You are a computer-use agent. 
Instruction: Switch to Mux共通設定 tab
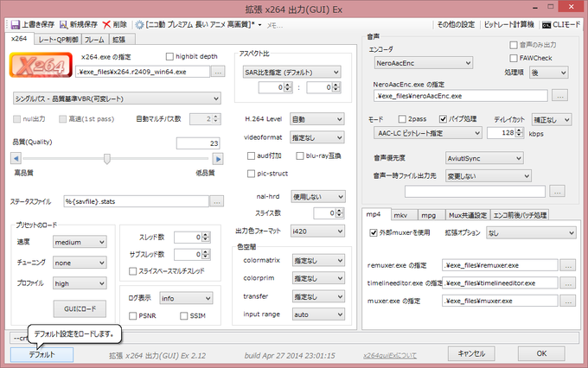(468, 215)
